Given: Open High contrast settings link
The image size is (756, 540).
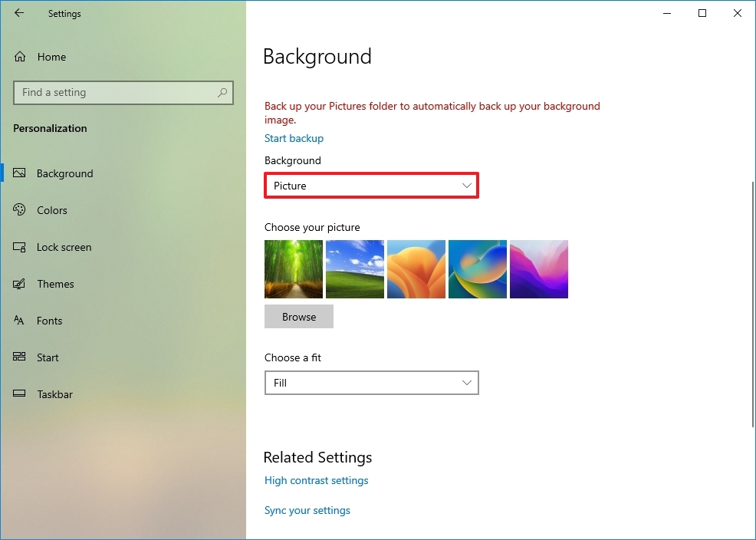Looking at the screenshot, I should 317,480.
